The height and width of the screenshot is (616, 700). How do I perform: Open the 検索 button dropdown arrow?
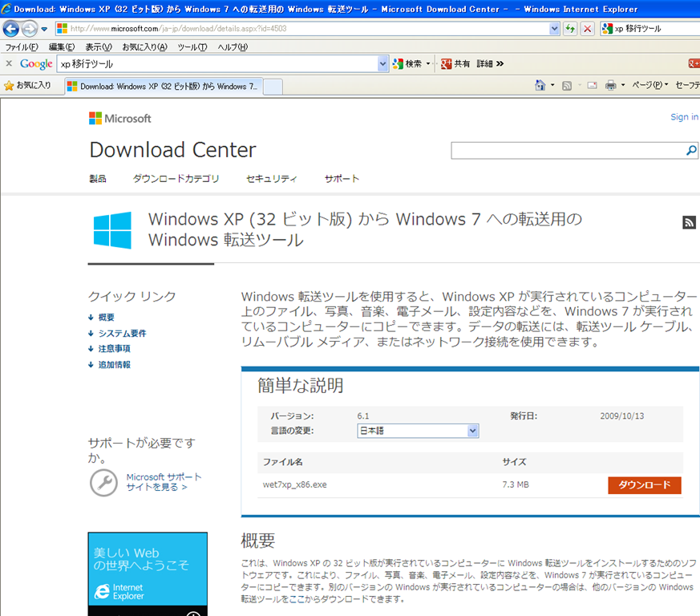pos(428,64)
